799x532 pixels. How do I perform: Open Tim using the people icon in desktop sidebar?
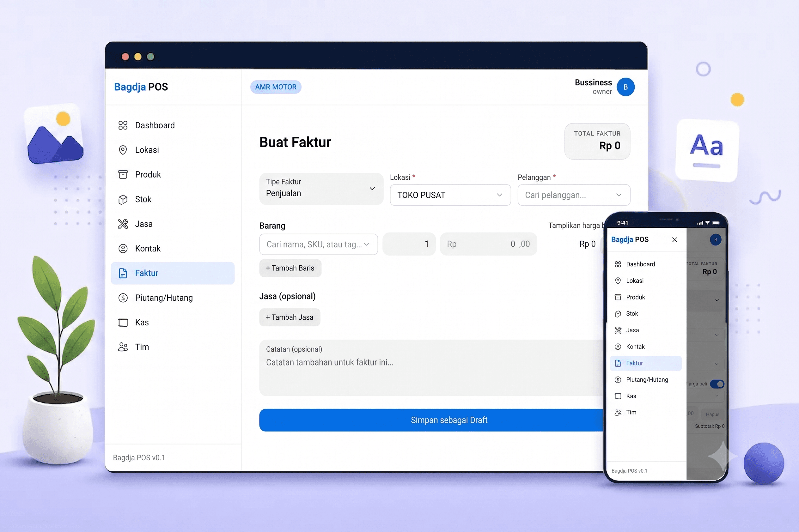click(x=123, y=347)
